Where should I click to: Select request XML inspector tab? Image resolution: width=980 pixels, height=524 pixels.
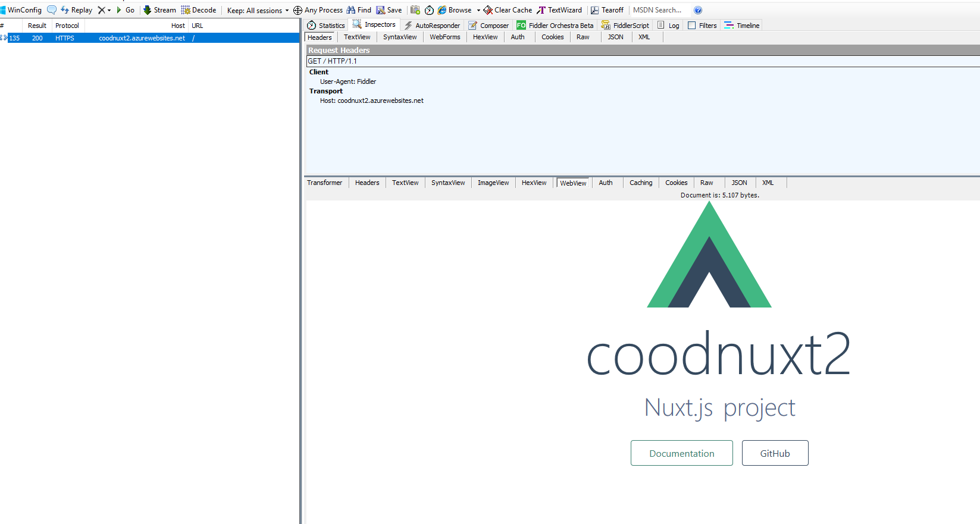[644, 37]
